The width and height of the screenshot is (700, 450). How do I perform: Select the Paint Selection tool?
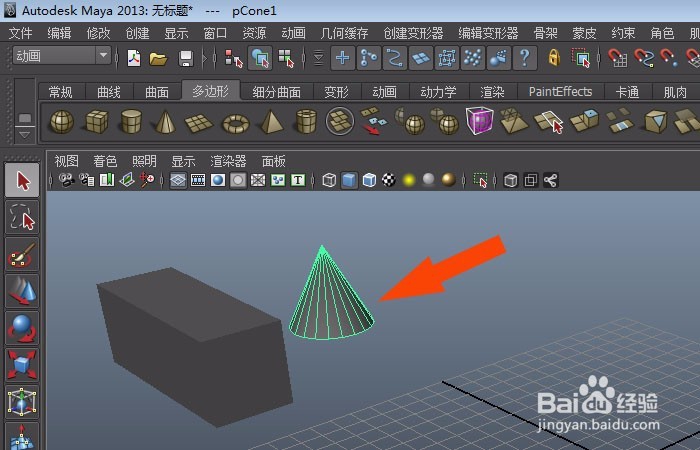click(x=22, y=254)
